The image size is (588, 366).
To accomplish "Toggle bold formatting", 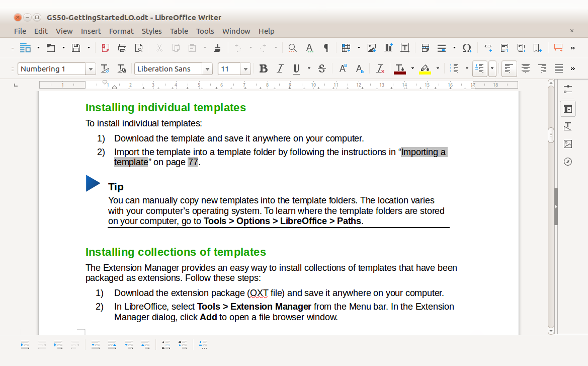I will click(x=264, y=68).
